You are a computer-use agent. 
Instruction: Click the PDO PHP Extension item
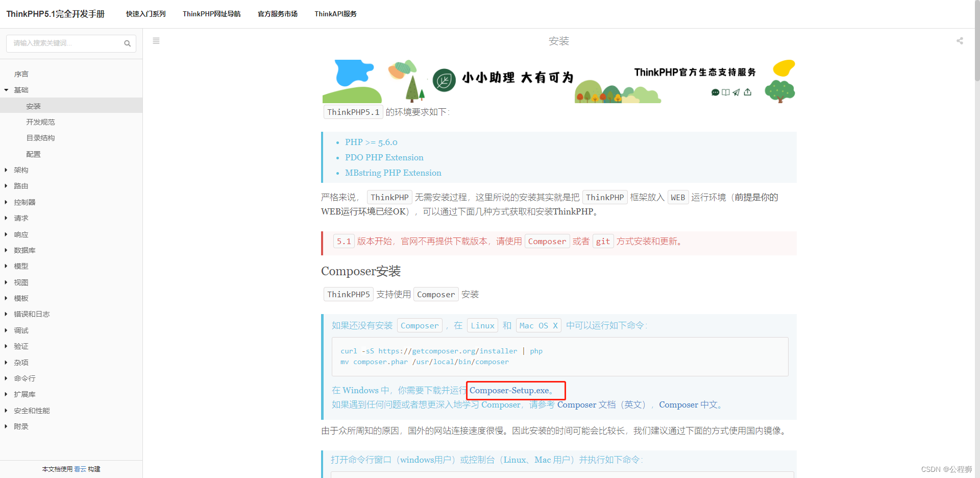tap(384, 158)
